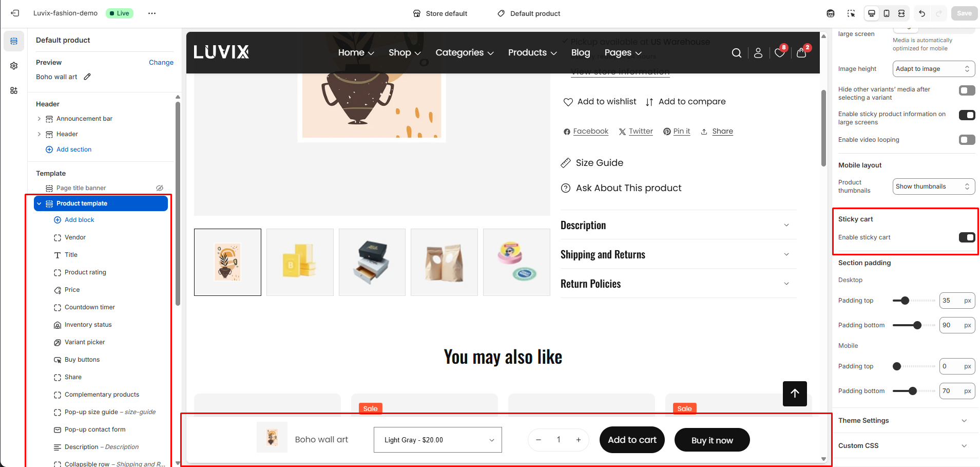
Task: Click the scroll-to-top arrow button
Action: click(x=795, y=394)
